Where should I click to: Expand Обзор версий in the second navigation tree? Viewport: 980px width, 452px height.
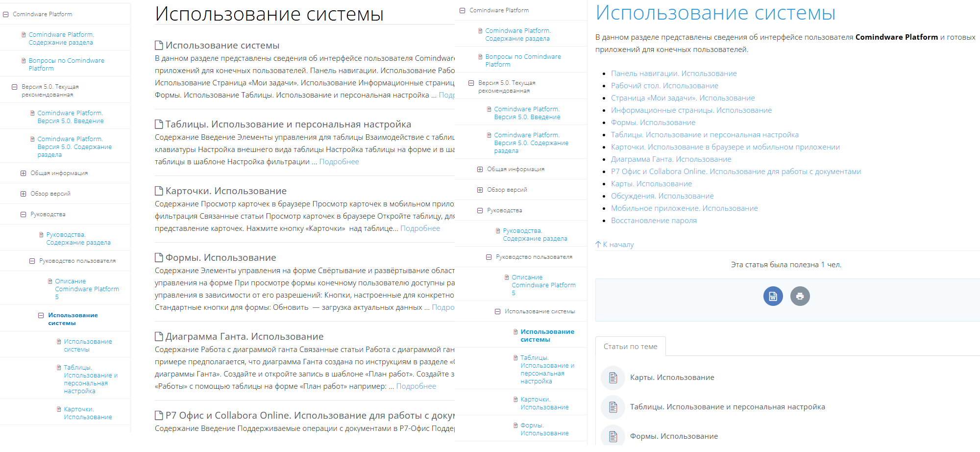[480, 190]
